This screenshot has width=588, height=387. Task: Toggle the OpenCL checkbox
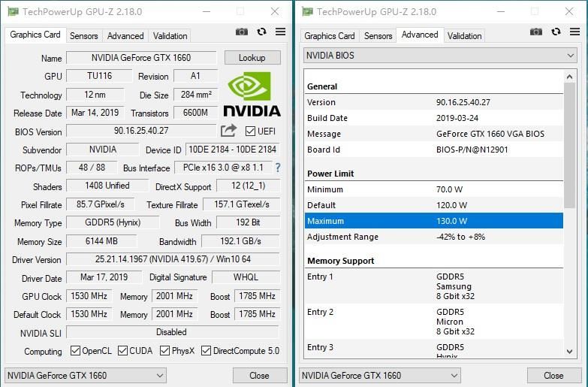pos(75,351)
